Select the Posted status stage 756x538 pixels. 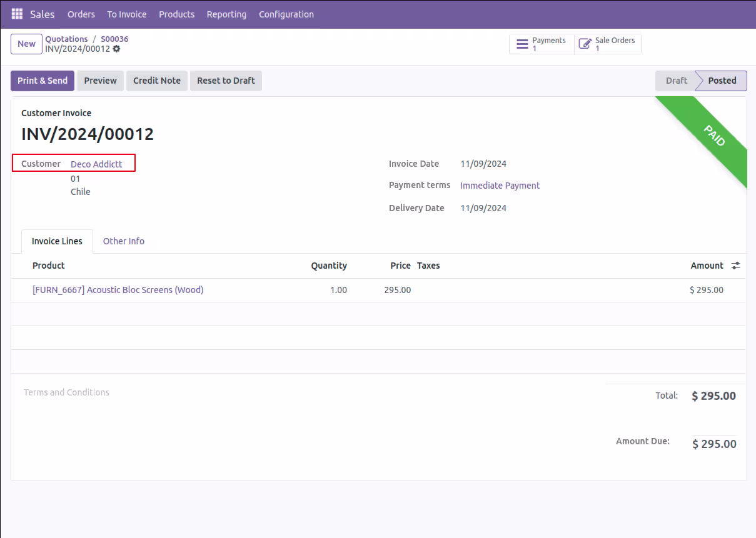point(722,81)
